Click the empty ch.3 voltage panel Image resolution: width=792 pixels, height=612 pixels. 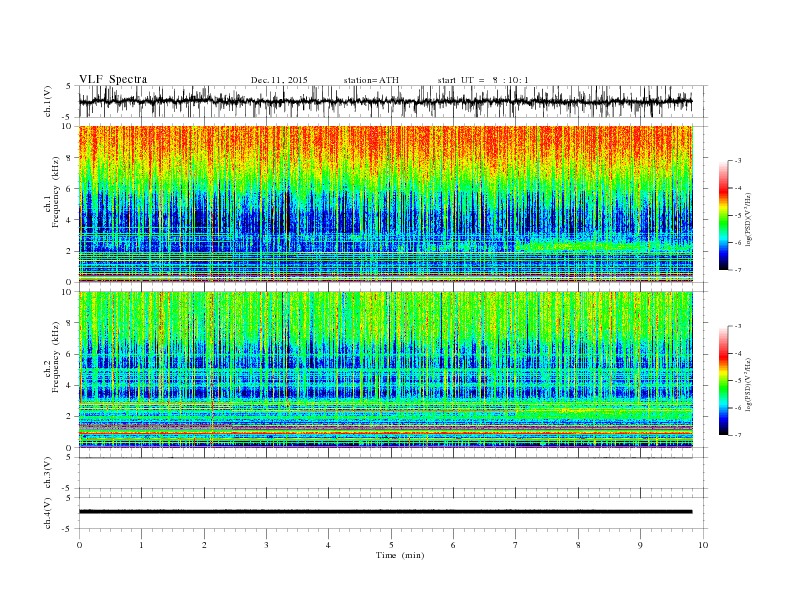click(x=393, y=473)
